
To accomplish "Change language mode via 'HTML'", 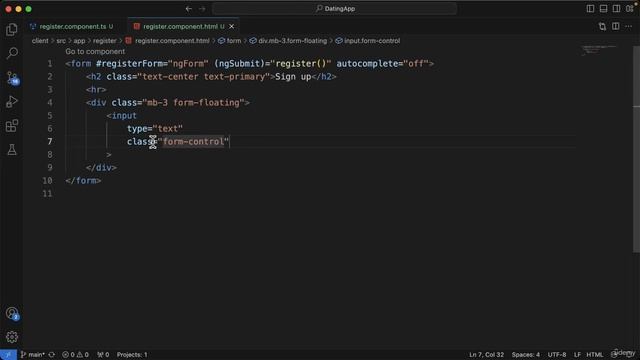I will [x=595, y=355].
